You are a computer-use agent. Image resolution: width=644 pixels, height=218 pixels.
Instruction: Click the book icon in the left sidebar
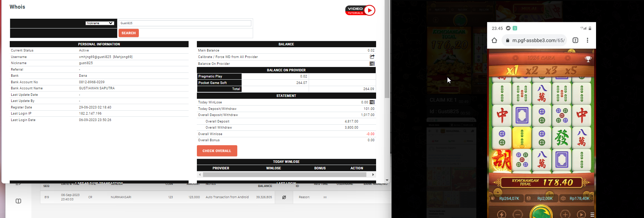(x=18, y=201)
